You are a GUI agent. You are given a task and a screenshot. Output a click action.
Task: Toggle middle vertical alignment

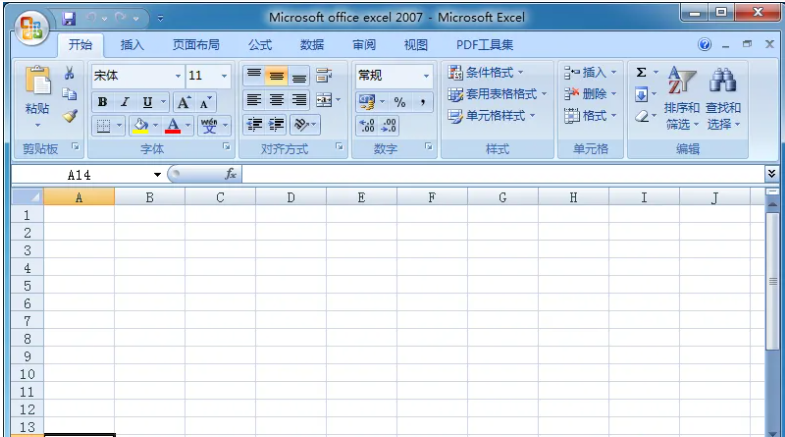coord(276,76)
